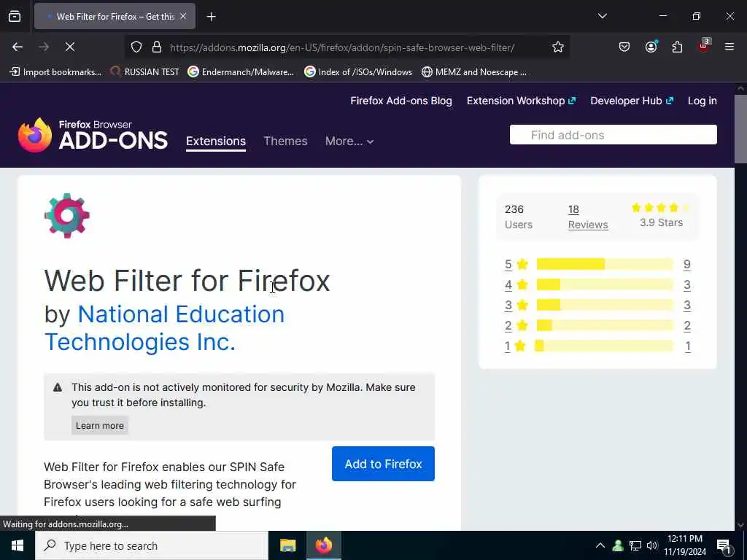Click the Firefox taskbar icon
The width and height of the screenshot is (747, 560).
click(323, 545)
